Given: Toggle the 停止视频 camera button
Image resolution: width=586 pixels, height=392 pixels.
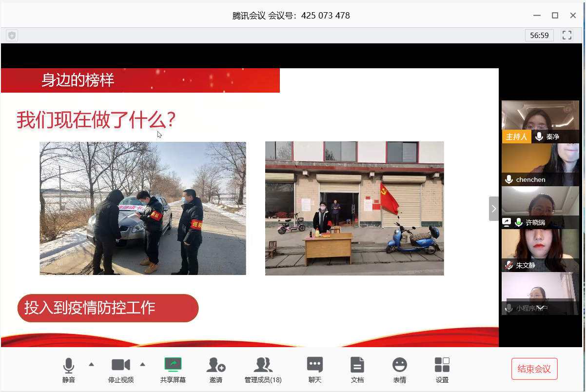Looking at the screenshot, I should [x=121, y=366].
